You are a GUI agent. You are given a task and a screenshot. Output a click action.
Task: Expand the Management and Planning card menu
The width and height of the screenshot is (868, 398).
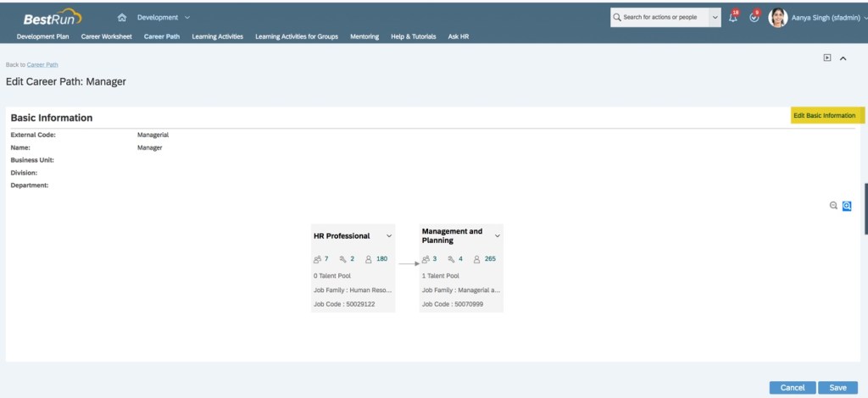pos(498,236)
